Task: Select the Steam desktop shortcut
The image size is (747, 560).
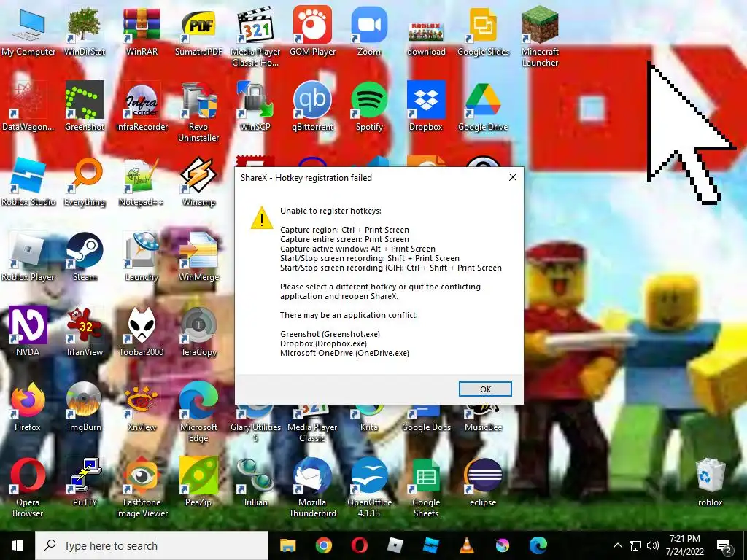Action: (85, 257)
